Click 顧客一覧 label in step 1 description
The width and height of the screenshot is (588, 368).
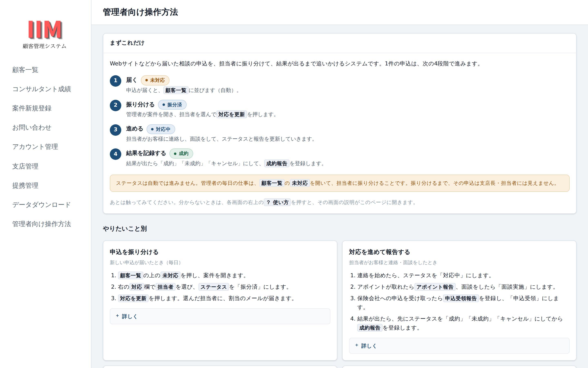[x=176, y=90]
